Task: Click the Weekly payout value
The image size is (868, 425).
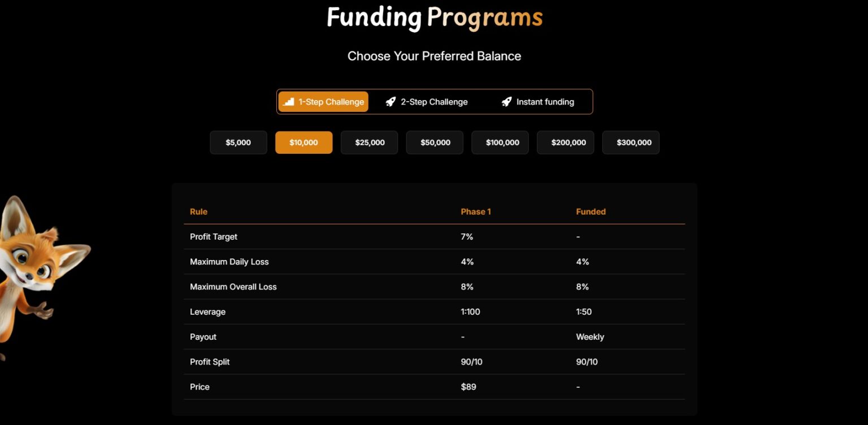Action: (590, 337)
